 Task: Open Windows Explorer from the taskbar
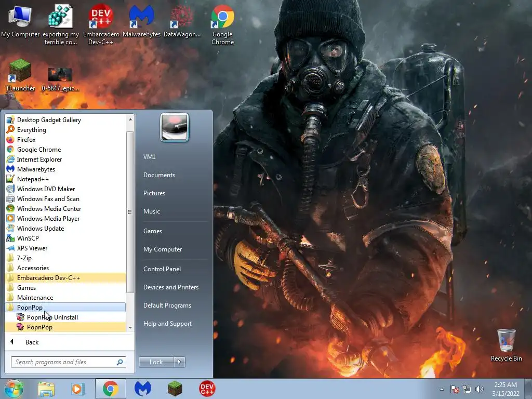coord(46,389)
